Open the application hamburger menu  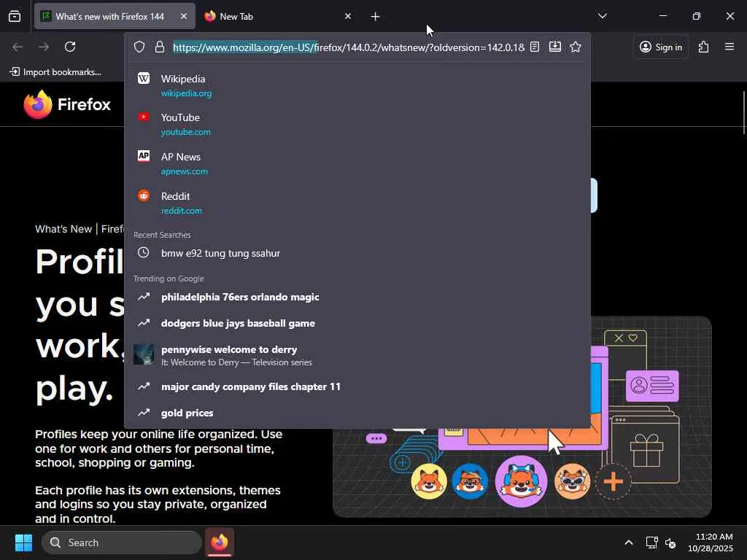click(729, 47)
